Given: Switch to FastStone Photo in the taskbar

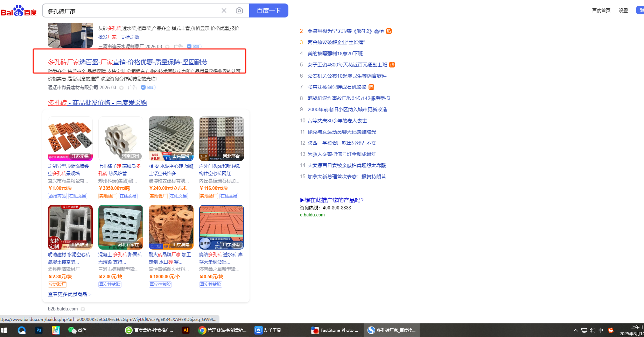Looking at the screenshot, I should (335, 330).
